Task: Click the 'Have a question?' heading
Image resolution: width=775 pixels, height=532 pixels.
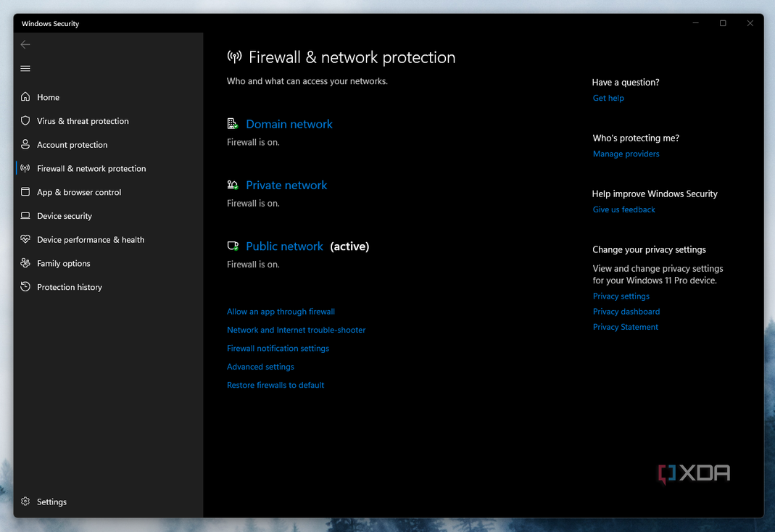Action: click(626, 83)
